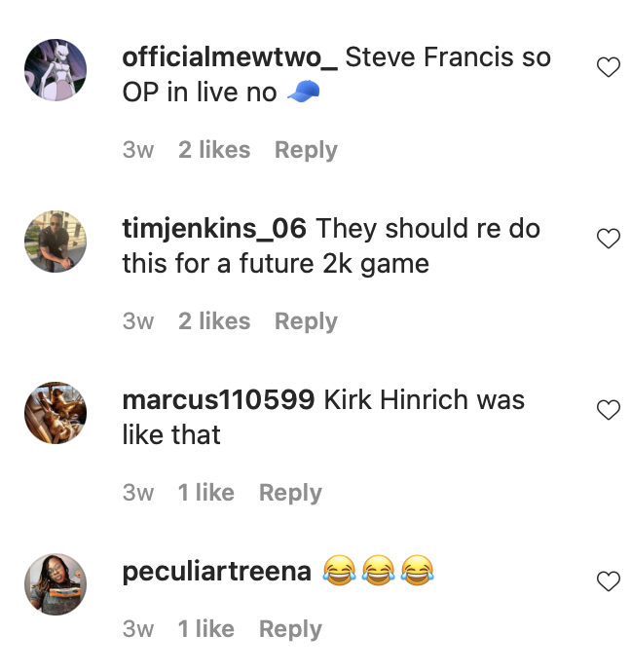Reply to officialmewtwo_'s Steve Francis comment
Screen dimensions: 631x672
tap(306, 150)
